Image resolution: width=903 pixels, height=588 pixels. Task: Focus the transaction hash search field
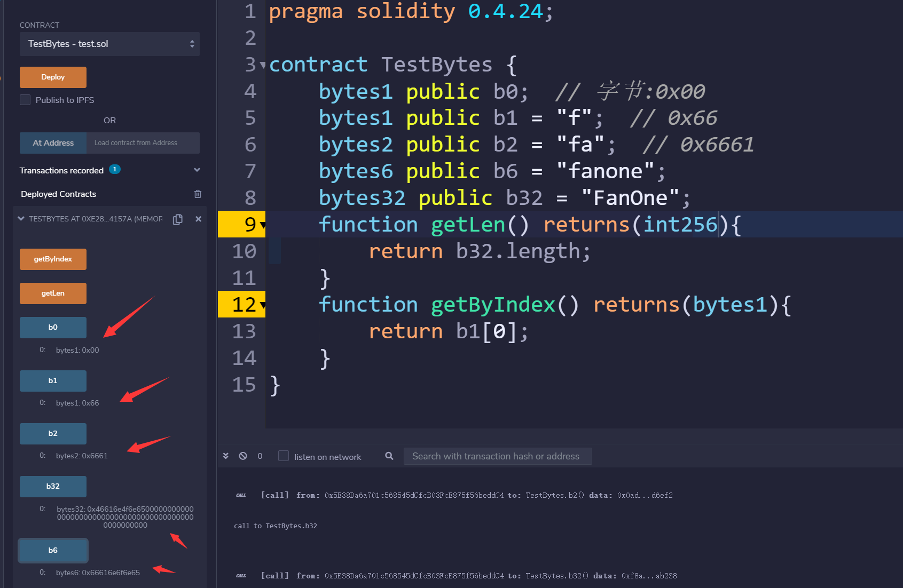pyautogui.click(x=498, y=456)
